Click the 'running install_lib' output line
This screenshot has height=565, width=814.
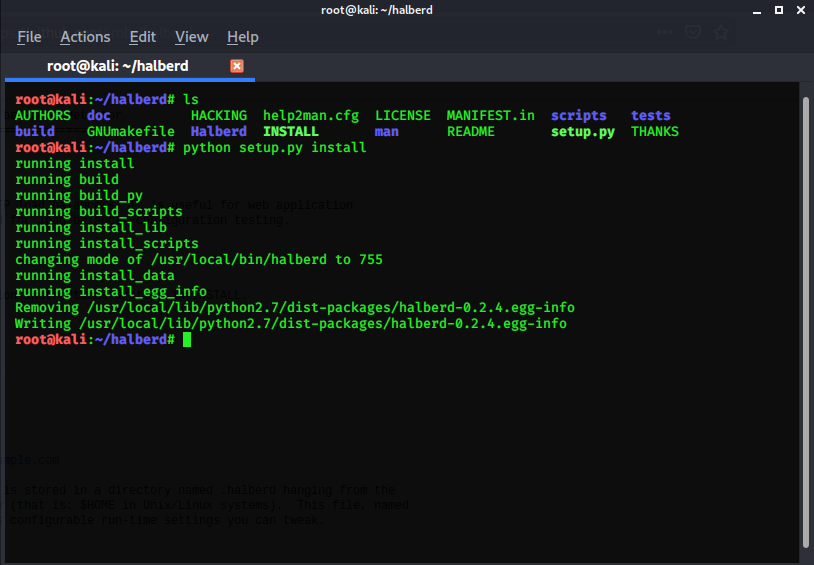(91, 227)
